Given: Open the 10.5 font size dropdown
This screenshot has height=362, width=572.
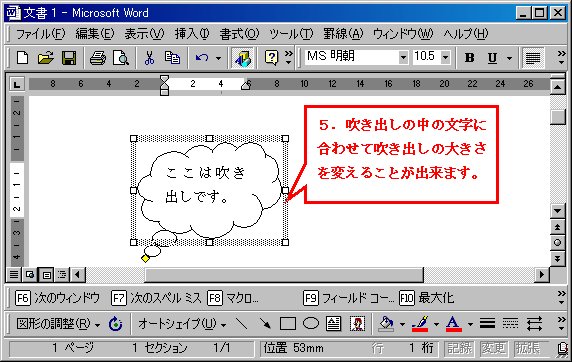Looking at the screenshot, I should (x=445, y=57).
